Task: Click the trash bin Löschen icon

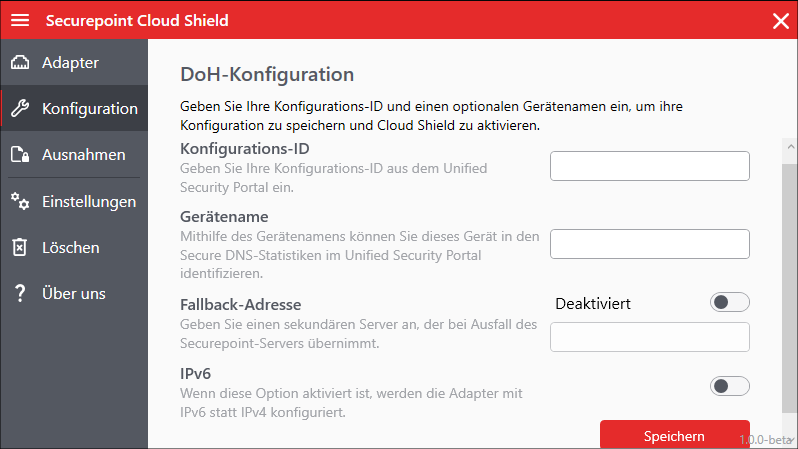Action: (x=20, y=247)
